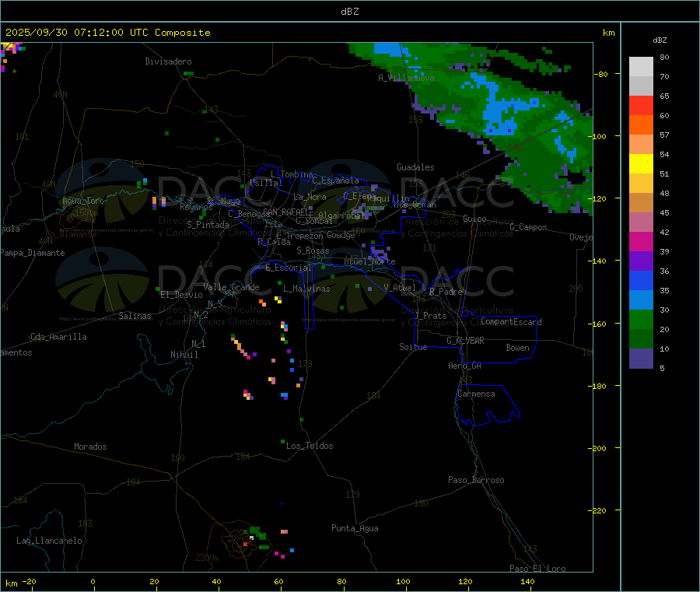Click the Morados location label
The height and width of the screenshot is (592, 700).
90,447
